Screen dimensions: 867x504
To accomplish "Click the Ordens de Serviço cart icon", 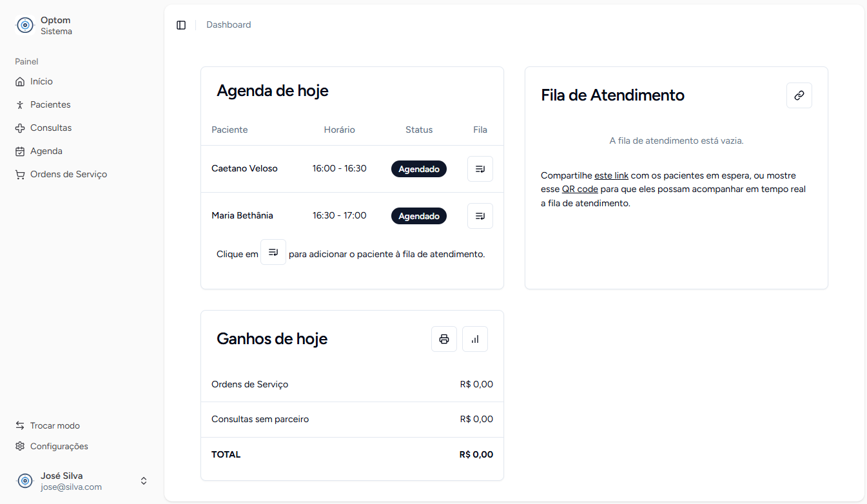I will [20, 175].
